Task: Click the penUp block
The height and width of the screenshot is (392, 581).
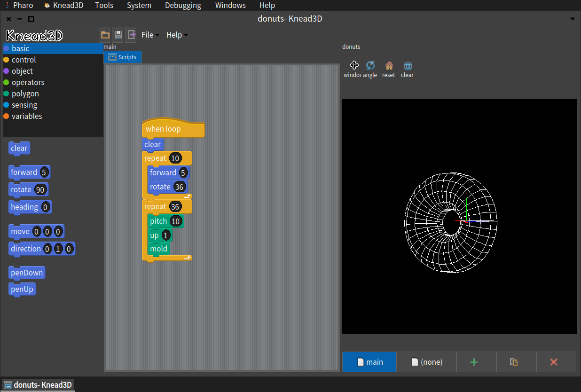Action: point(22,289)
